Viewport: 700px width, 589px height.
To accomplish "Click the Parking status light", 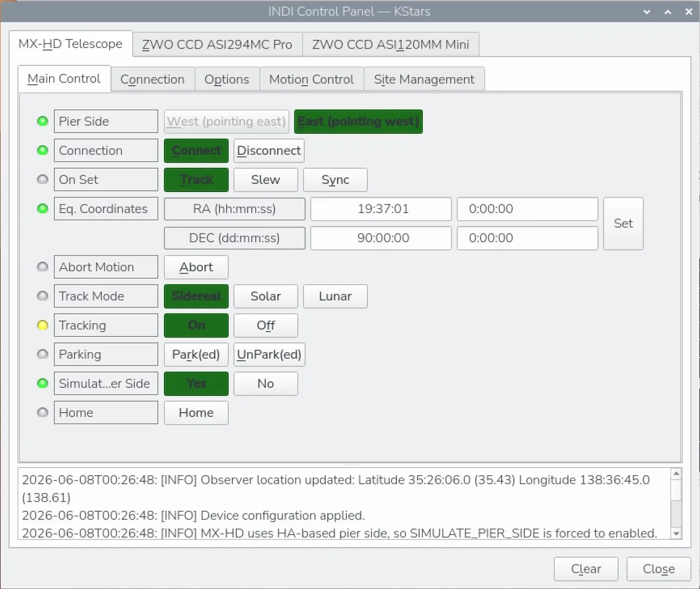I will tap(43, 354).
